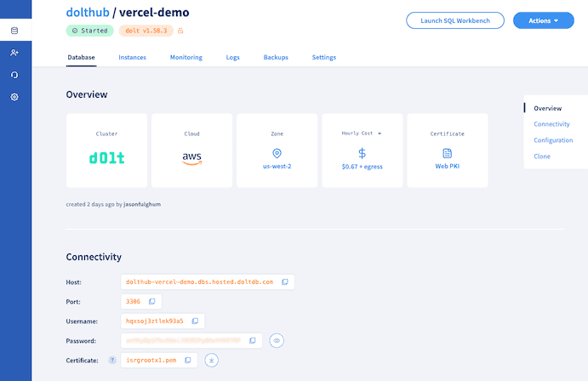Viewport: 588px width, 381px height.
Task: Expand the Hourly Cost dropdown
Action: tap(380, 134)
